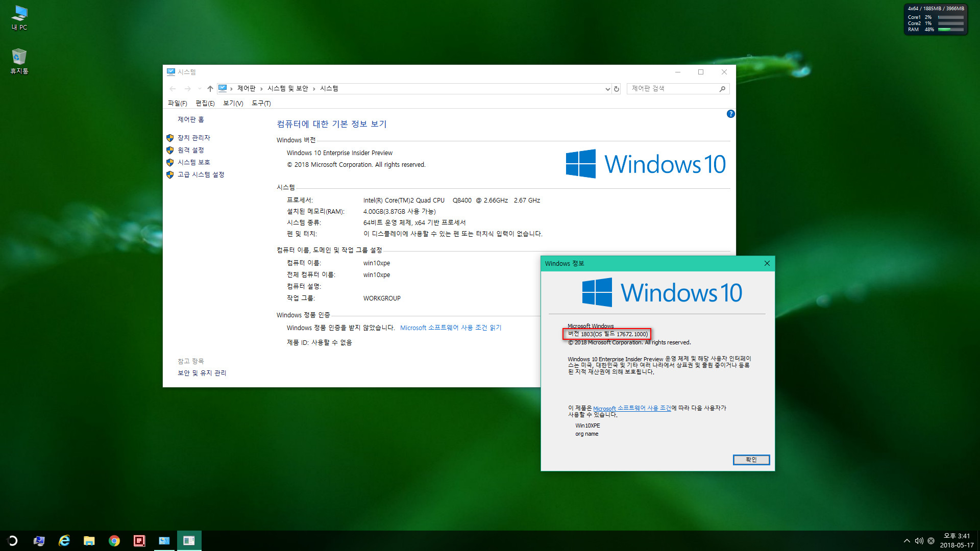Open the volume speaker tray icon
The height and width of the screenshot is (551, 980).
(919, 541)
